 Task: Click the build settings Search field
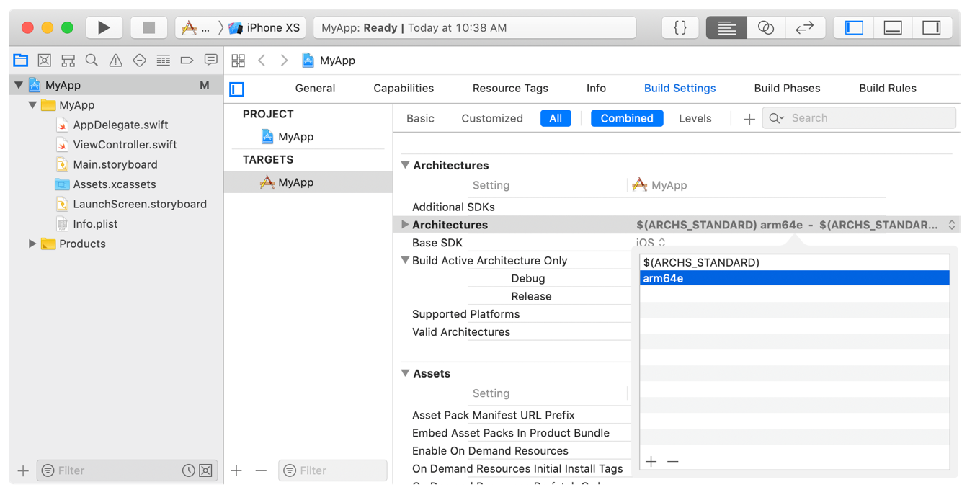point(868,118)
